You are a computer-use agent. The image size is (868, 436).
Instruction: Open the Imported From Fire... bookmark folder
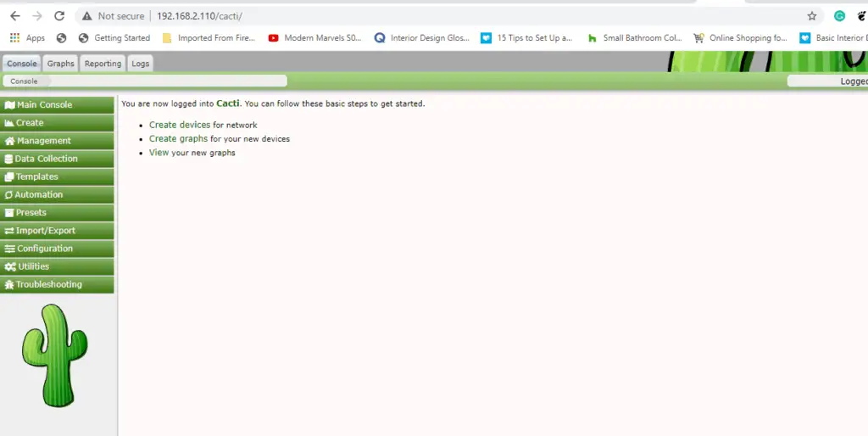209,37
